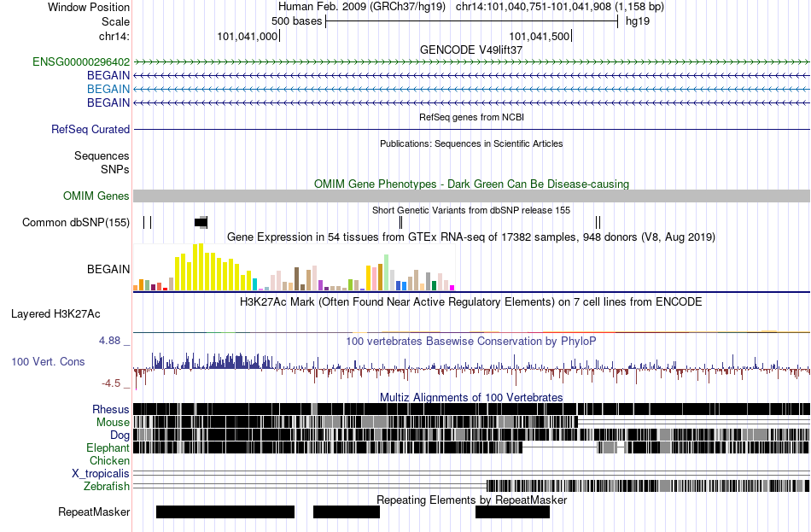Open the BEGAIN label just below ENSG00000296402
Viewport: 811px width, 532px height.
coord(108,75)
